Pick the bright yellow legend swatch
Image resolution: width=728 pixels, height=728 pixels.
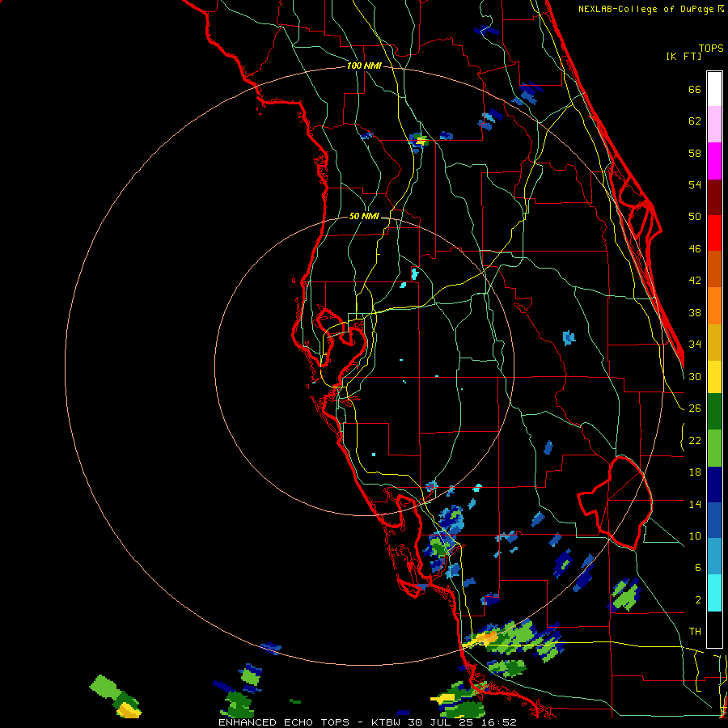click(x=714, y=377)
